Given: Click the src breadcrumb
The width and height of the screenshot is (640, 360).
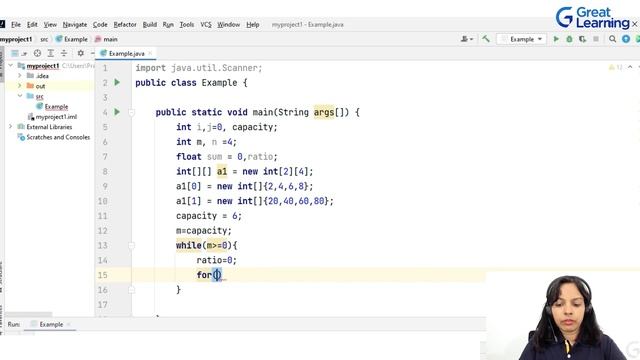Looking at the screenshot, I should point(44,39).
